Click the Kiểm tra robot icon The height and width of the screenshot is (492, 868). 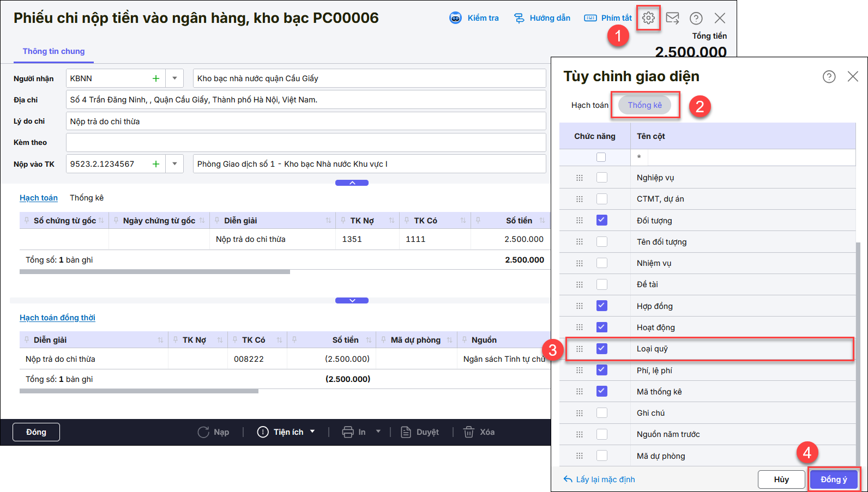coord(455,18)
